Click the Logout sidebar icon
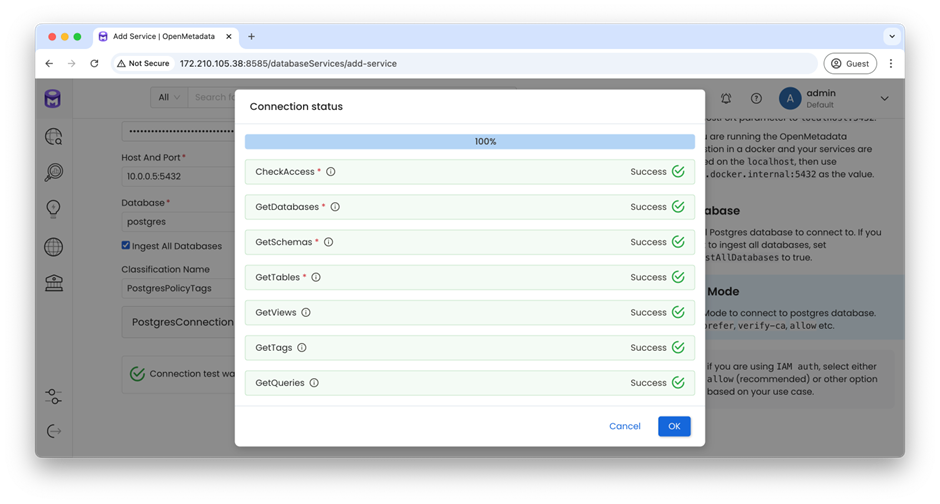 point(54,430)
